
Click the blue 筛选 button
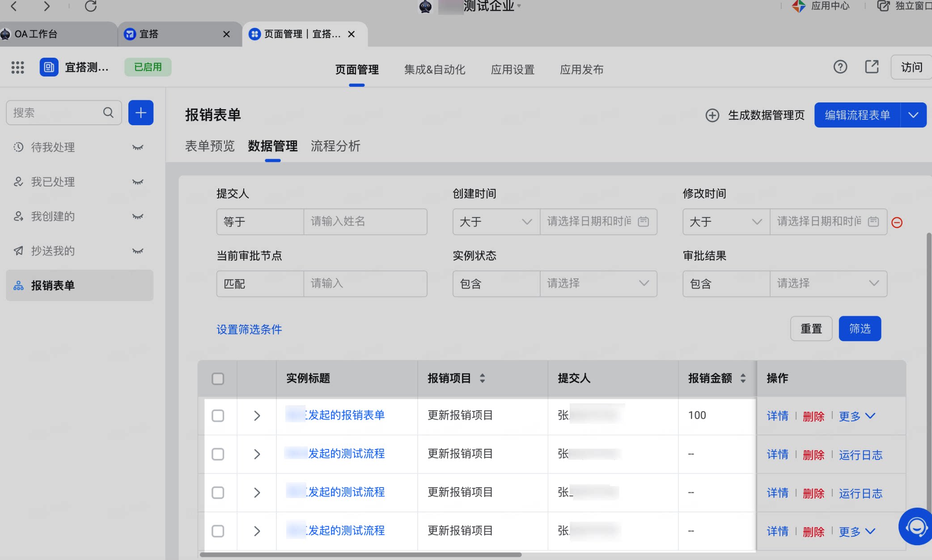[860, 329]
